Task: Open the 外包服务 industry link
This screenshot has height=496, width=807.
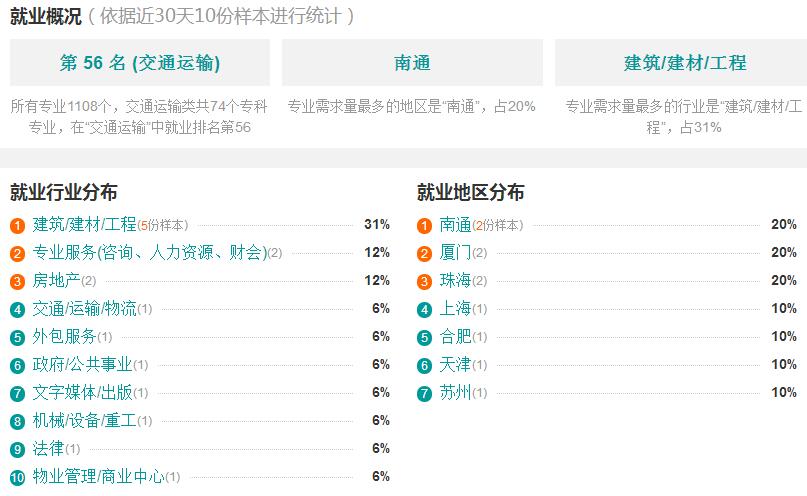Action: click(x=64, y=336)
